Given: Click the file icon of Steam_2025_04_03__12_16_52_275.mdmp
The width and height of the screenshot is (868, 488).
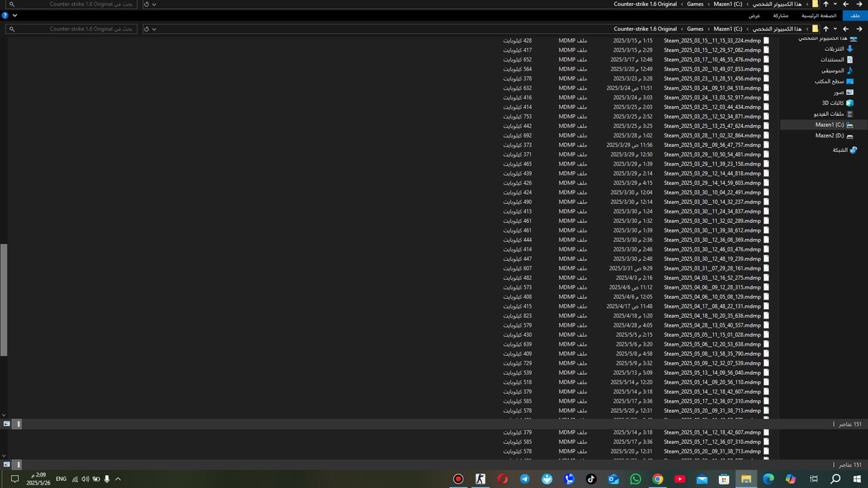Looking at the screenshot, I should [x=767, y=278].
